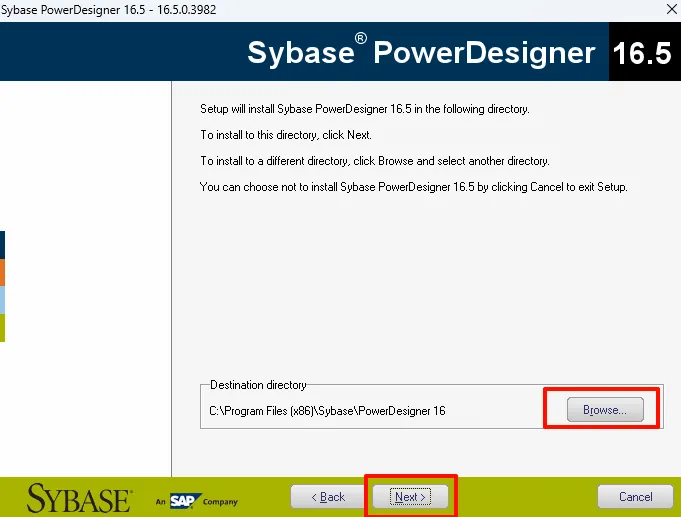Click the 'Setup will install Sybase PowerDesigner 16.5' line

click(x=364, y=109)
